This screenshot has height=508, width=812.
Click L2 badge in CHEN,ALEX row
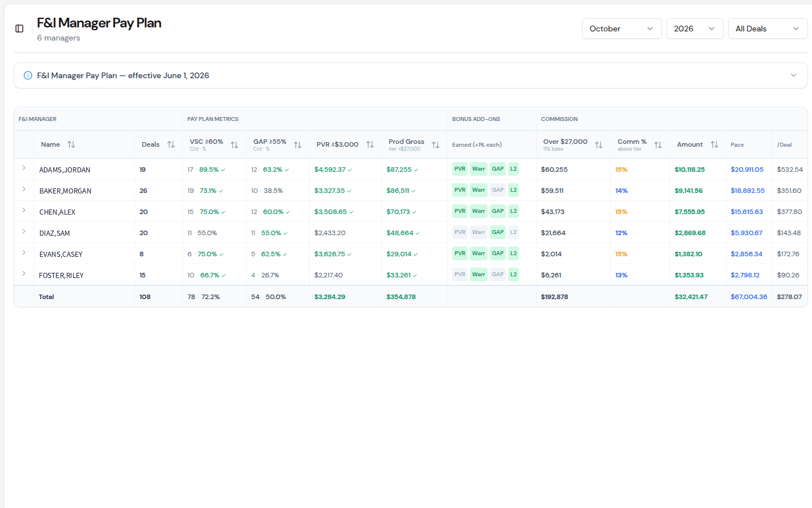(513, 211)
